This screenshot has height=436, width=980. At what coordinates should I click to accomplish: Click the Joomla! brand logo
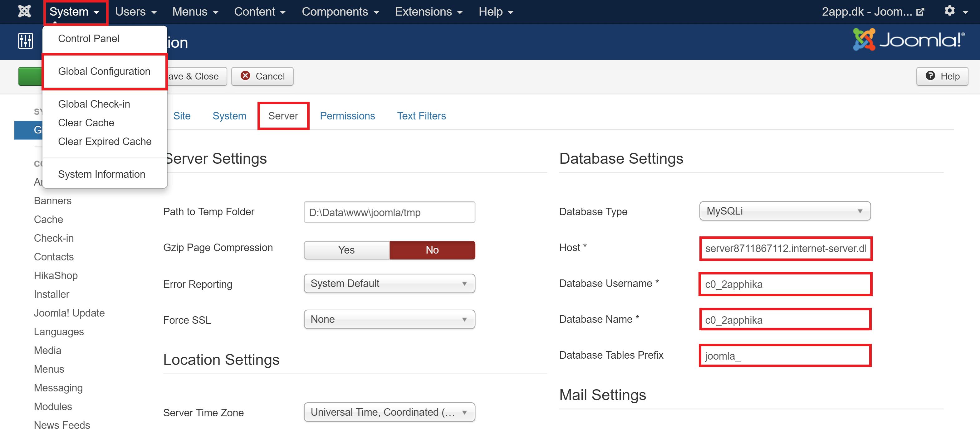point(909,40)
